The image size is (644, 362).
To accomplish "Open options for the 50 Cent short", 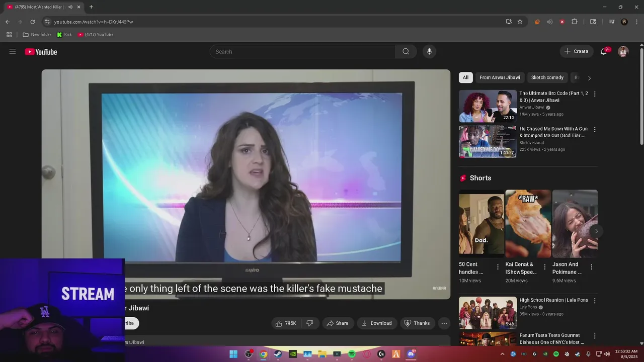I will (x=498, y=267).
